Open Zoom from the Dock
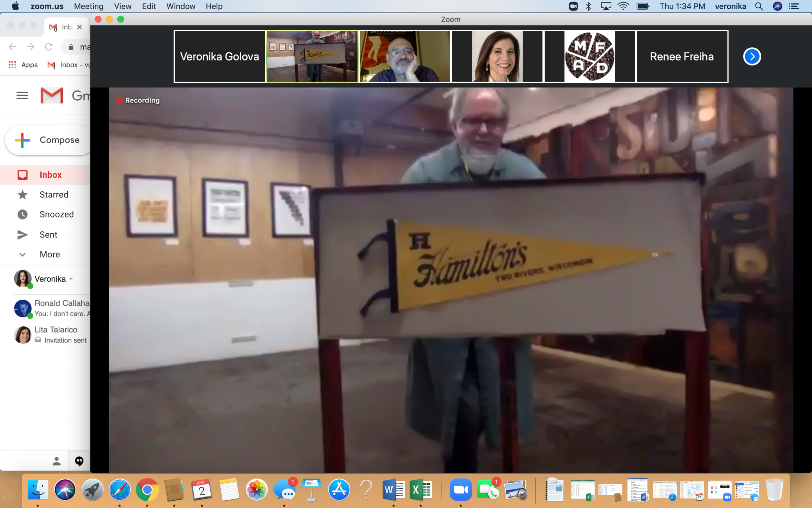This screenshot has height=508, width=812. [461, 490]
